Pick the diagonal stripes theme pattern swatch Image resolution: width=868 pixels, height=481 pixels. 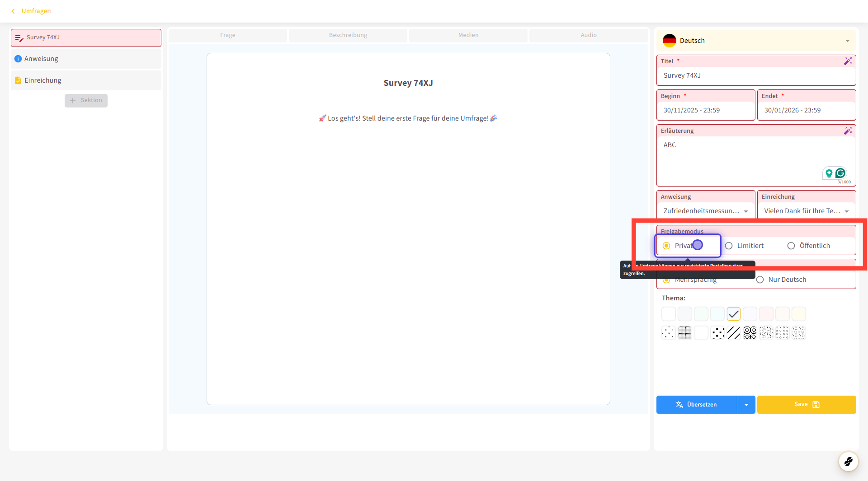(733, 333)
